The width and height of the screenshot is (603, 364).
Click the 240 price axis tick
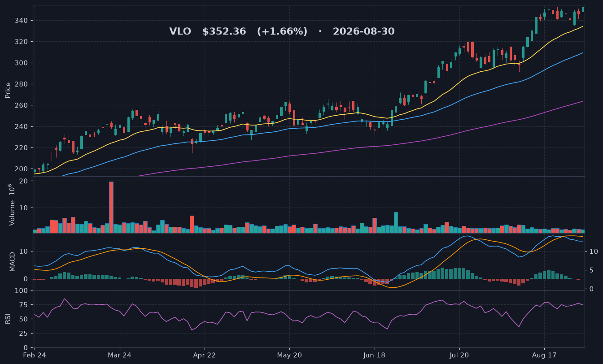[22, 127]
